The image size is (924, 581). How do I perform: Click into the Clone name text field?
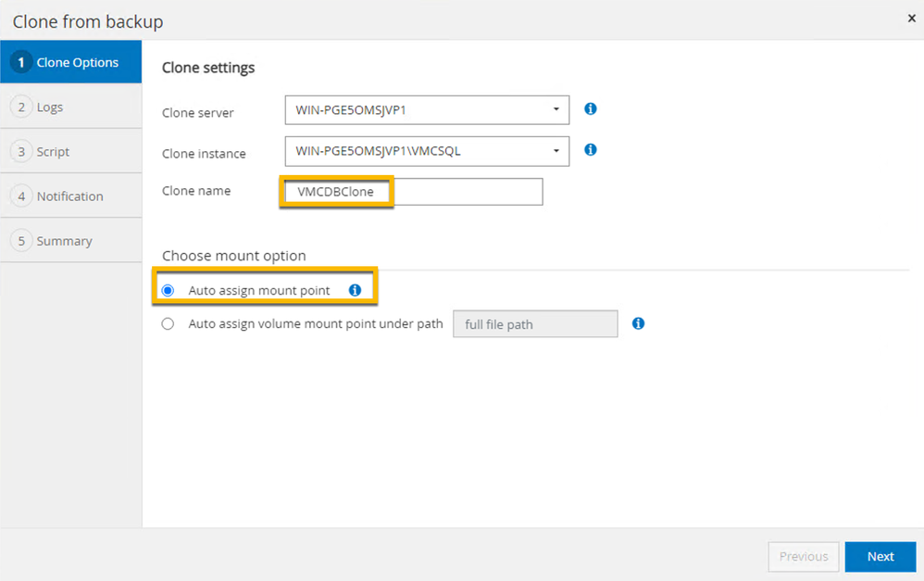[463, 192]
